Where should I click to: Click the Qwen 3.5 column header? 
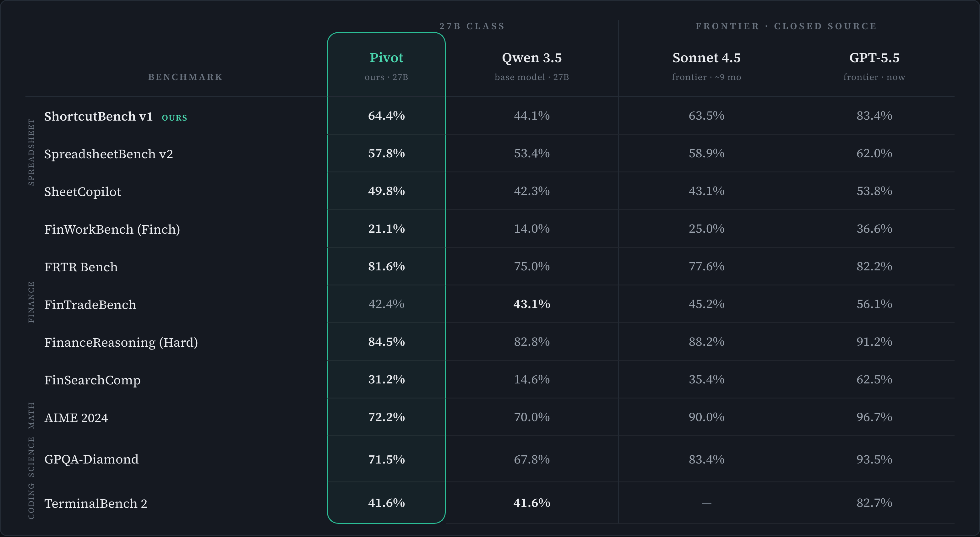click(531, 58)
